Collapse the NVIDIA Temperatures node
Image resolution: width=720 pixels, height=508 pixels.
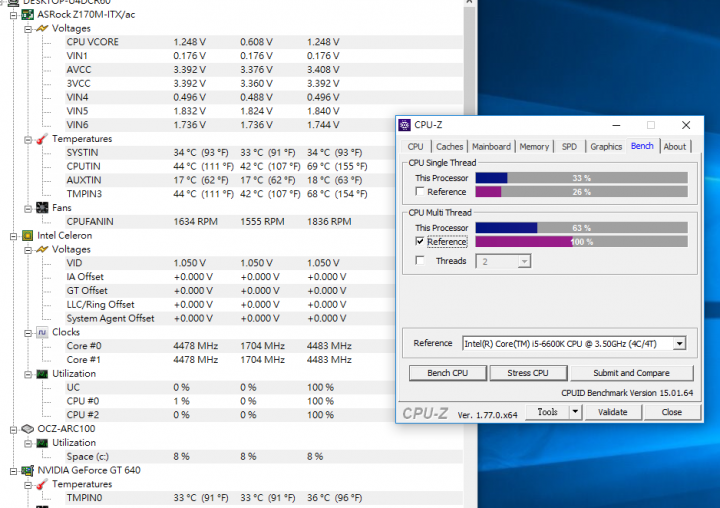(28, 485)
